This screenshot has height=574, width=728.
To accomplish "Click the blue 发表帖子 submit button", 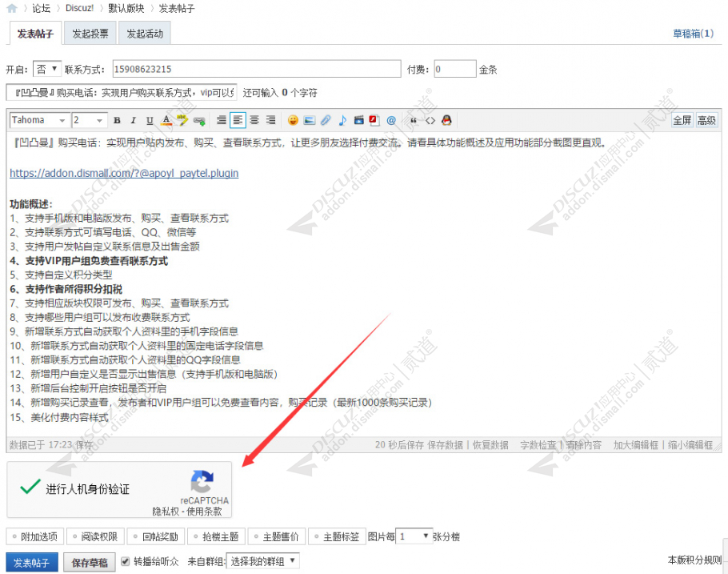I will tap(31, 562).
